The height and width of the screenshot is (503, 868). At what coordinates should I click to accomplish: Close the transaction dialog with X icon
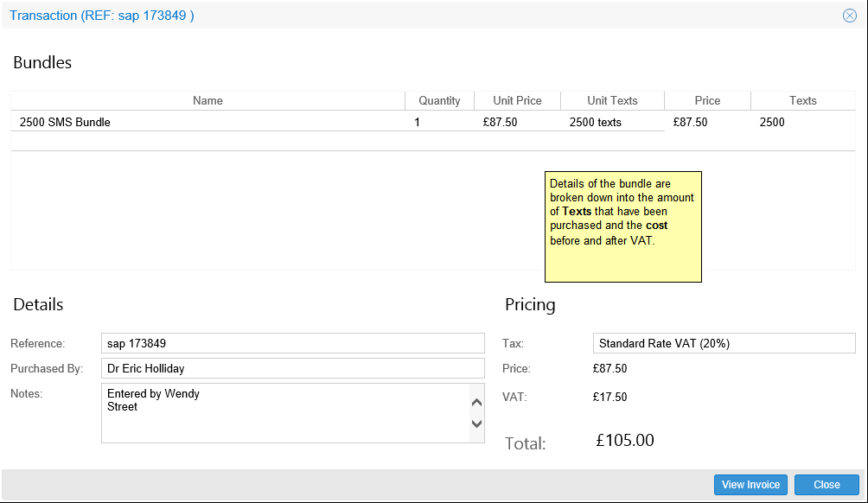849,16
